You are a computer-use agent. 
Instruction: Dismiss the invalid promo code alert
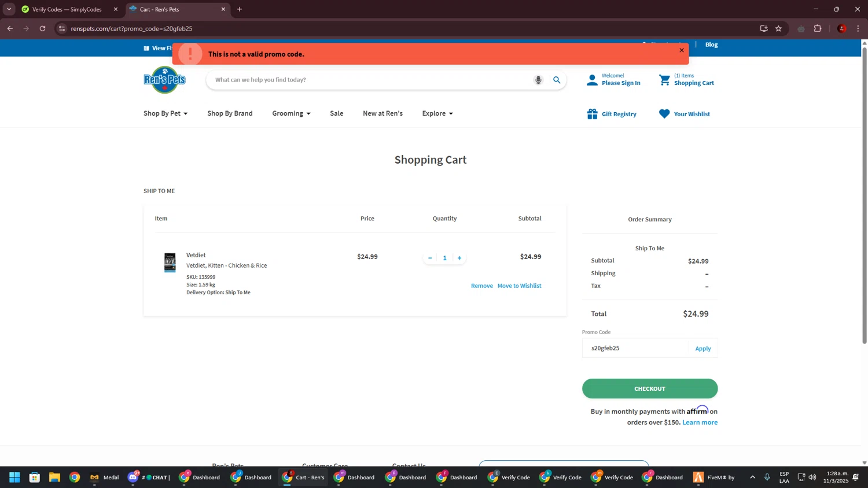[682, 50]
